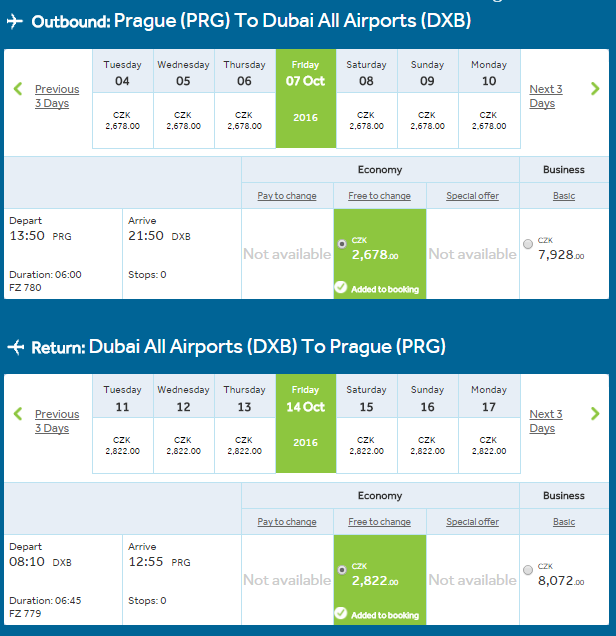Click return Added to booking checkmark icon
The height and width of the screenshot is (636, 616).
click(341, 613)
